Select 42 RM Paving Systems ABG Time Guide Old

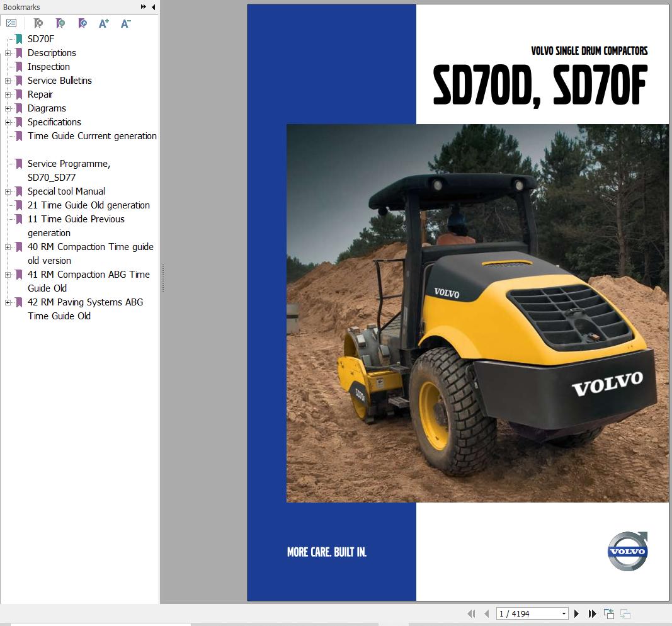click(85, 309)
